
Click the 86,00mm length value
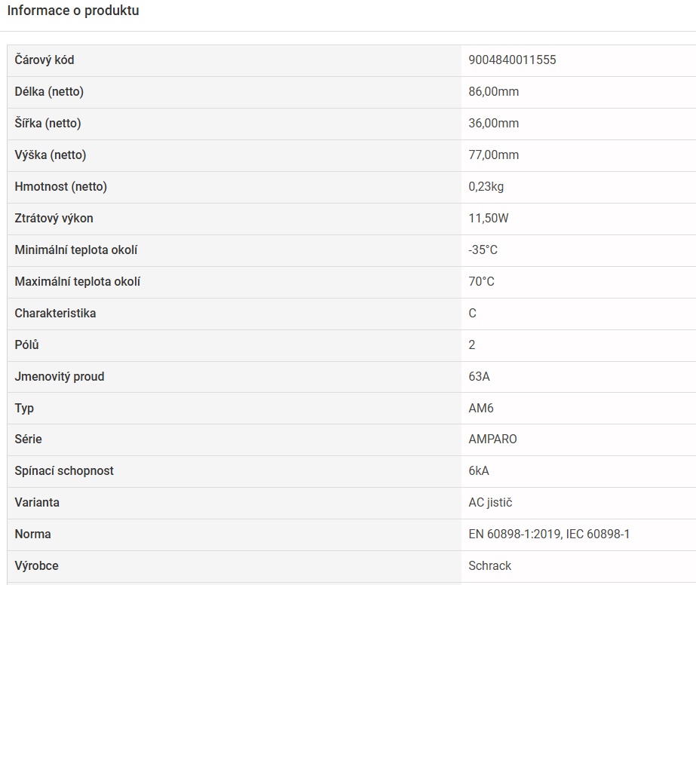click(493, 92)
